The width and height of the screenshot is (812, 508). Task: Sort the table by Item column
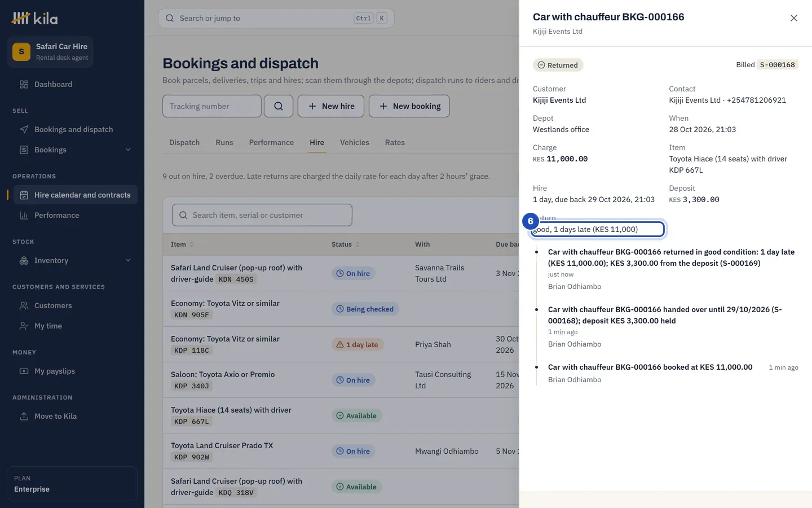tap(183, 244)
